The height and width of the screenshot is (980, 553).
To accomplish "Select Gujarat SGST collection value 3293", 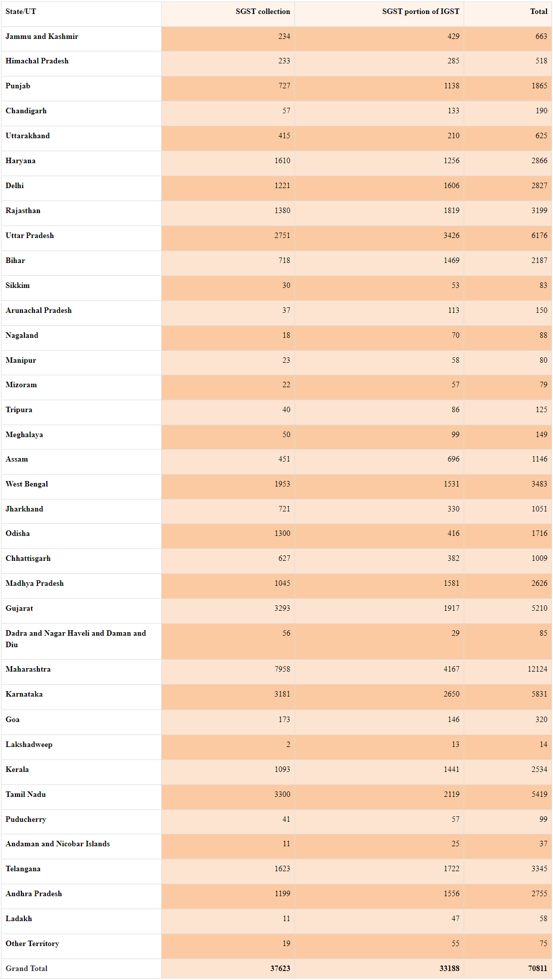I will pos(282,608).
